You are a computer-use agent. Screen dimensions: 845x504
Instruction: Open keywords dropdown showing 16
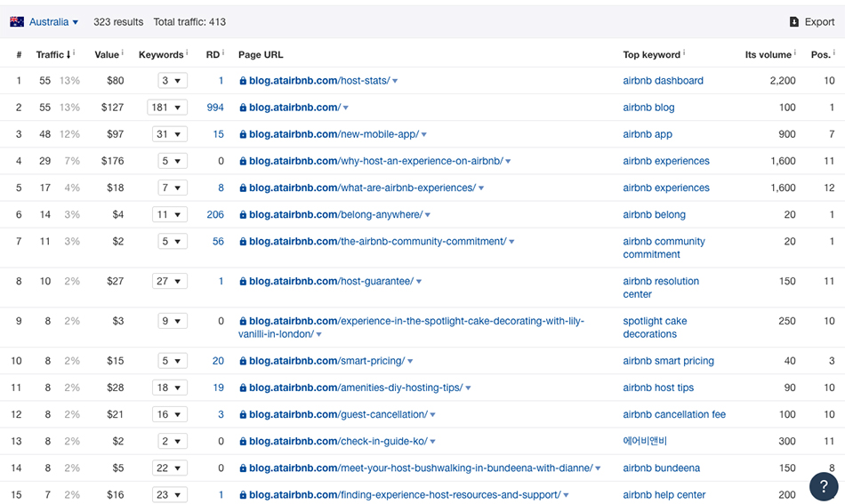click(x=169, y=414)
